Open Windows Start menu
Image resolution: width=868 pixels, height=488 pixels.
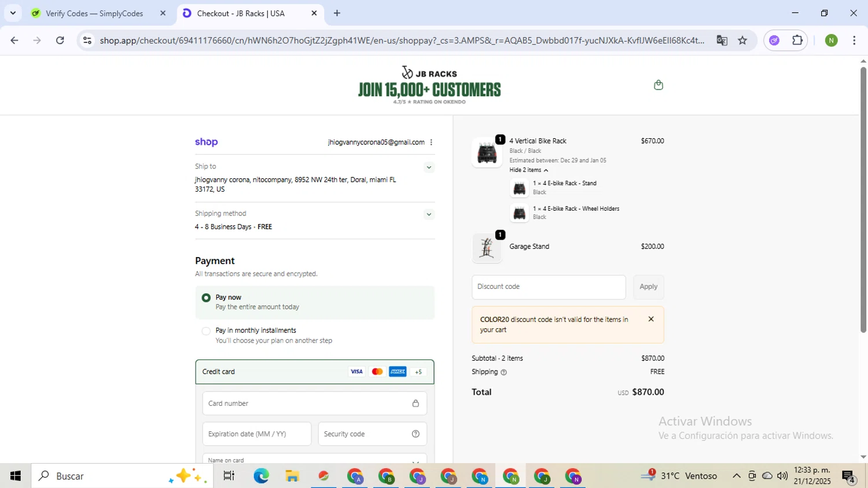pyautogui.click(x=16, y=476)
